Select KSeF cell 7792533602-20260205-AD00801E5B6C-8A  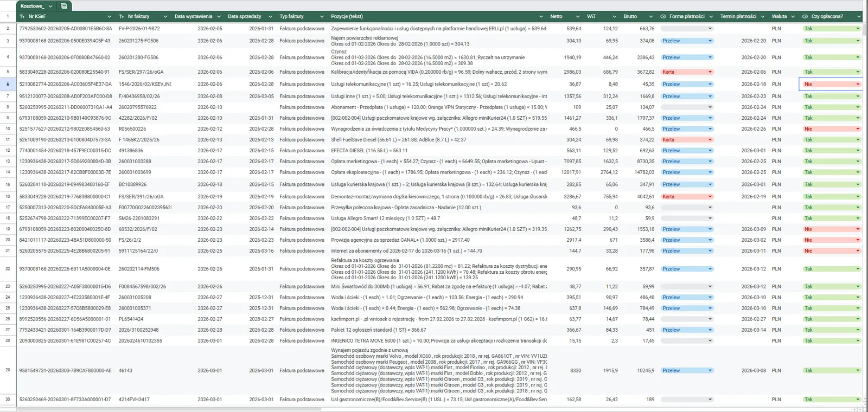tap(66, 28)
